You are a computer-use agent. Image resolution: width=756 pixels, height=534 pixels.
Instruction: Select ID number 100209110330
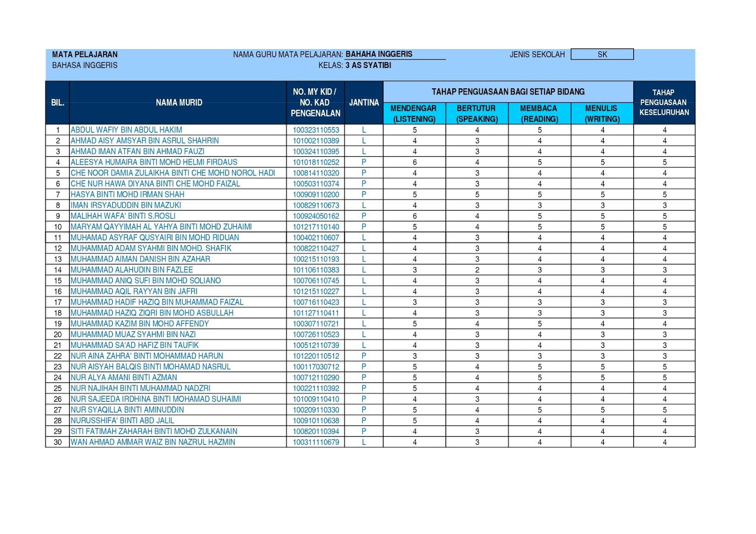(316, 410)
